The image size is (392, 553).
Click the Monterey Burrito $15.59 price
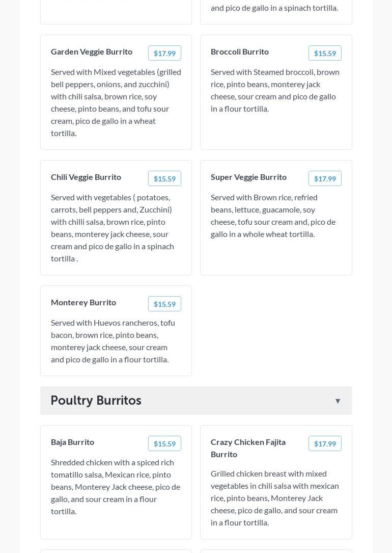(x=164, y=304)
